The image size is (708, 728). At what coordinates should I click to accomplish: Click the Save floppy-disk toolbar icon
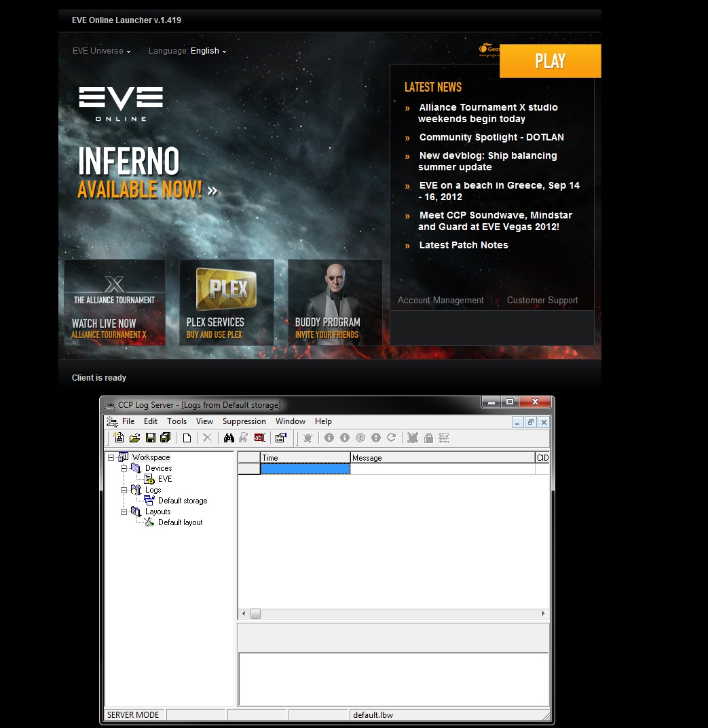151,438
